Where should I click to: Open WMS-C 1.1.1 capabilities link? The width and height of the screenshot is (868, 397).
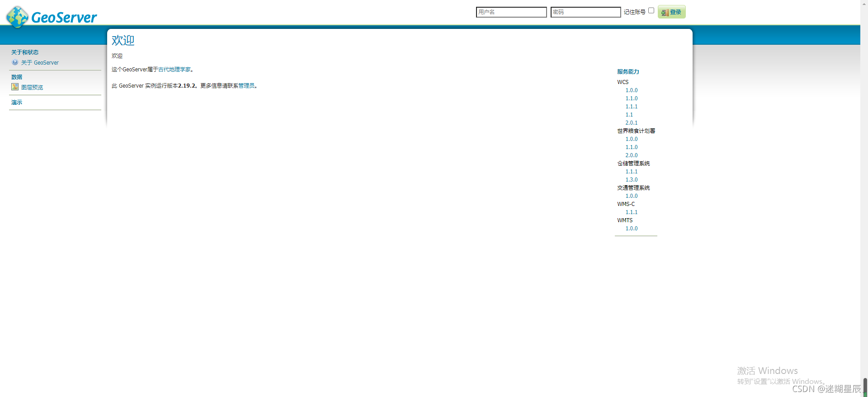[x=632, y=212]
